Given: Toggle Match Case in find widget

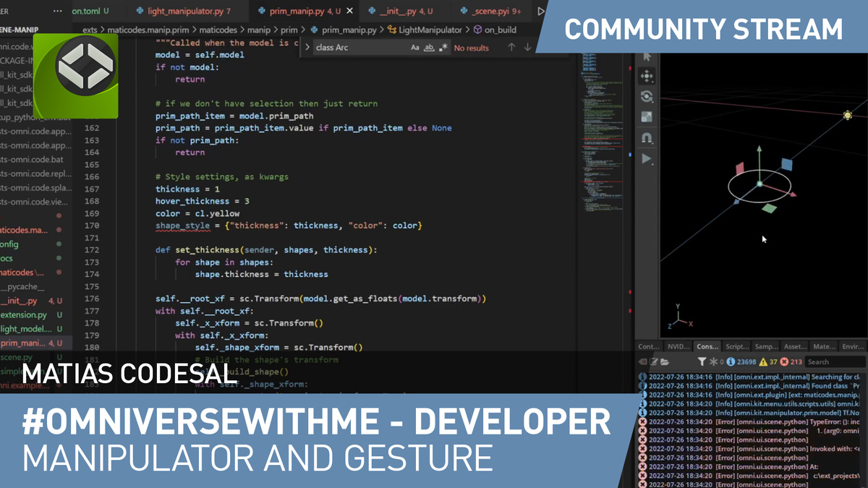Looking at the screenshot, I should point(415,47).
